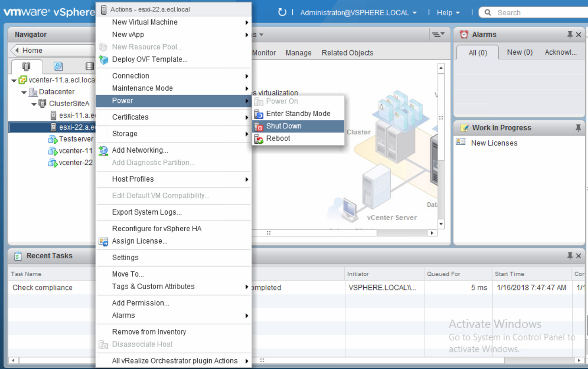Select the New (0) alarms tab

click(x=519, y=52)
